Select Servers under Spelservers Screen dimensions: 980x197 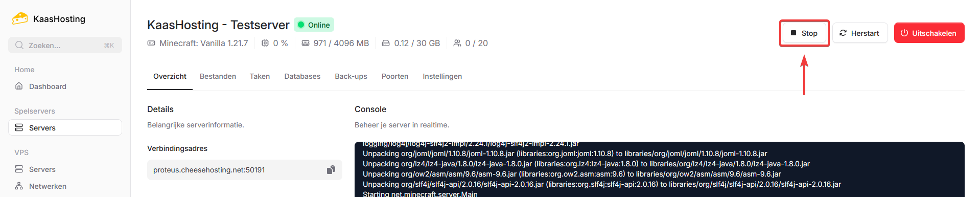[x=65, y=127]
